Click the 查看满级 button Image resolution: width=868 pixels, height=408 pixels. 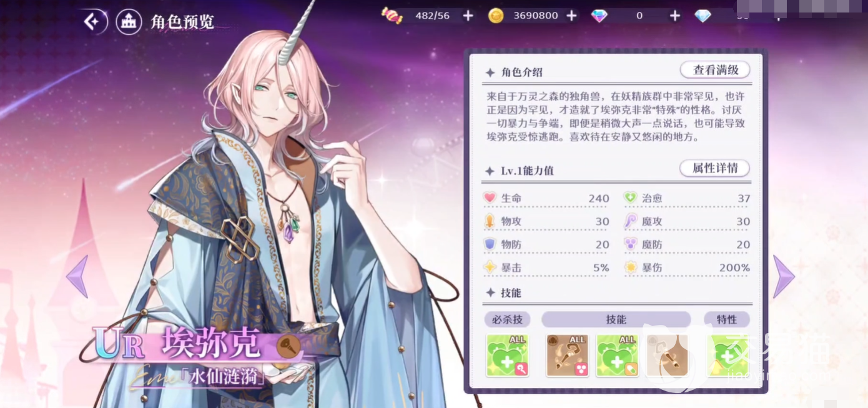coord(716,70)
